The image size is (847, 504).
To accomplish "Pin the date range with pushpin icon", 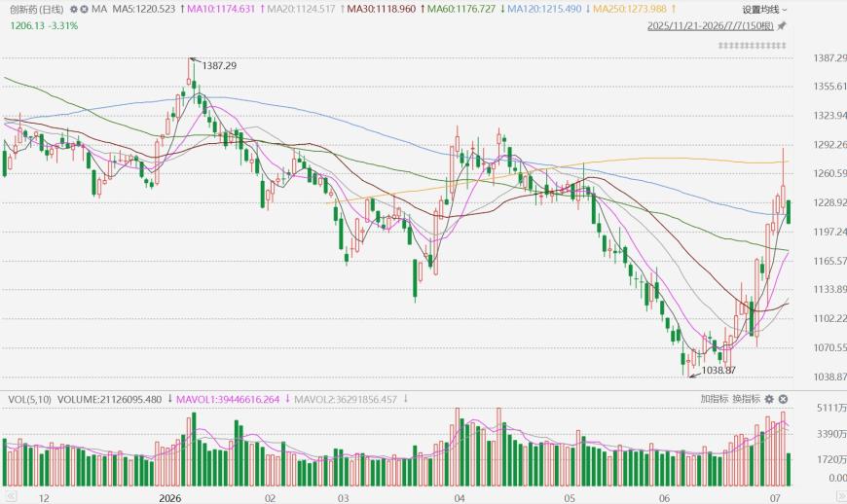I will coord(782,26).
